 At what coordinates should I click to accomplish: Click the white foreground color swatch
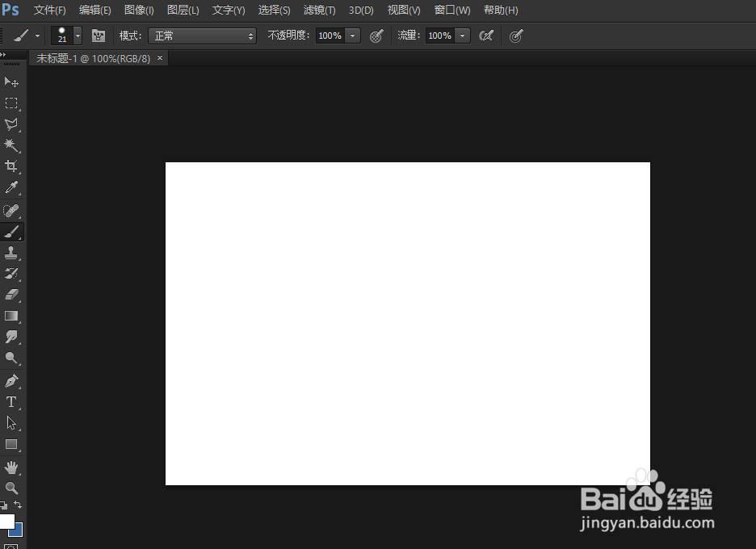pos(6,522)
